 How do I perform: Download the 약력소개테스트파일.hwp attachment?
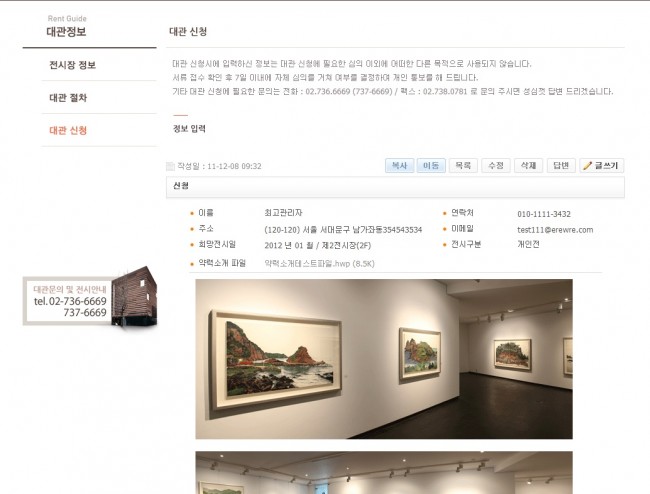(320, 264)
